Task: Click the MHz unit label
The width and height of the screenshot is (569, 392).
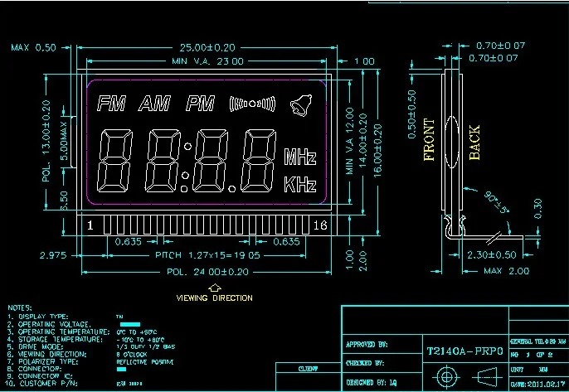Action: [x=300, y=157]
